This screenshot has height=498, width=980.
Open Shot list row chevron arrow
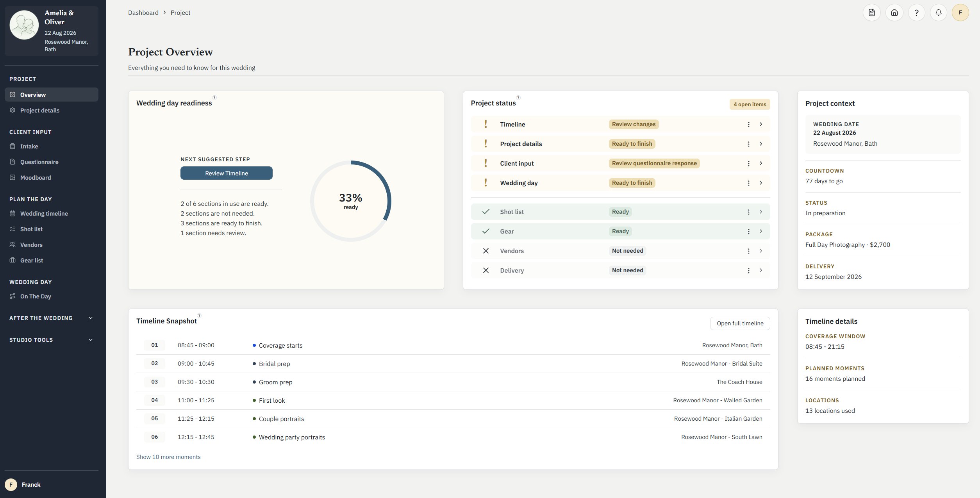[760, 212]
